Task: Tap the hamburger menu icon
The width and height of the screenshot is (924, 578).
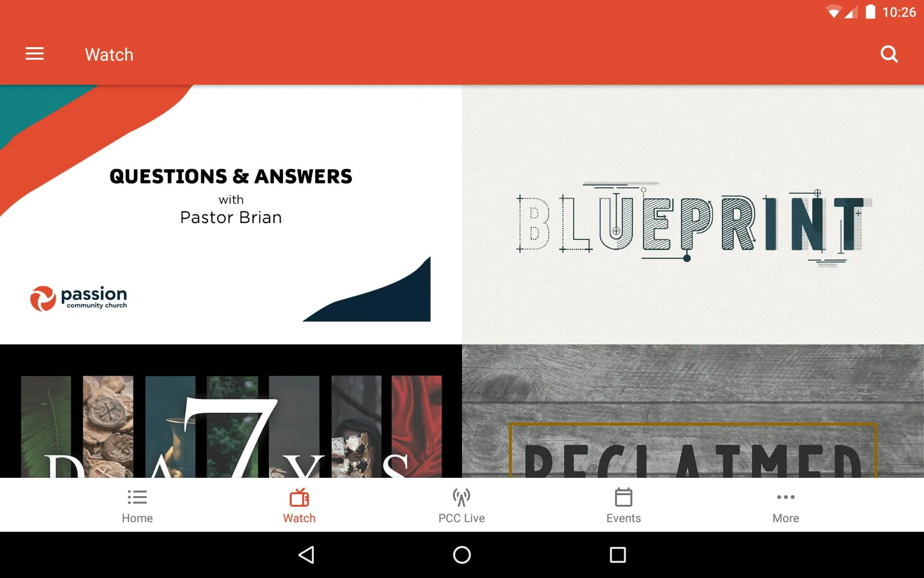Action: (34, 54)
